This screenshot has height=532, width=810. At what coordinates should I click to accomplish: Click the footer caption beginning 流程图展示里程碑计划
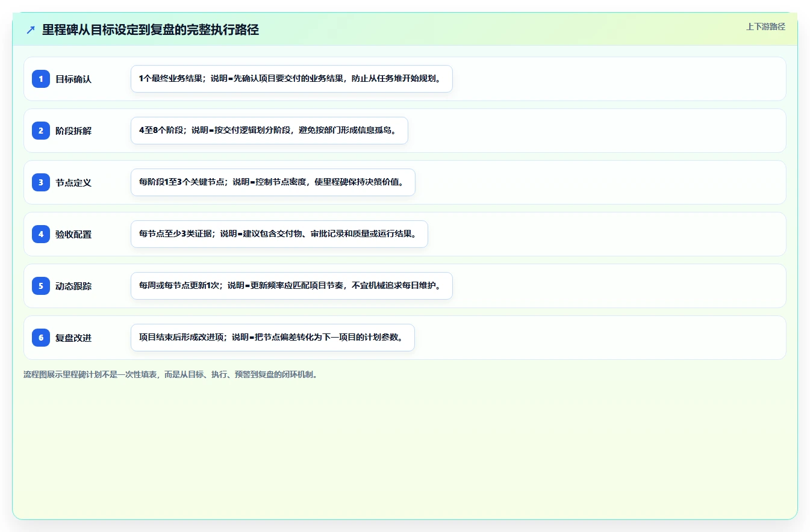(170, 374)
